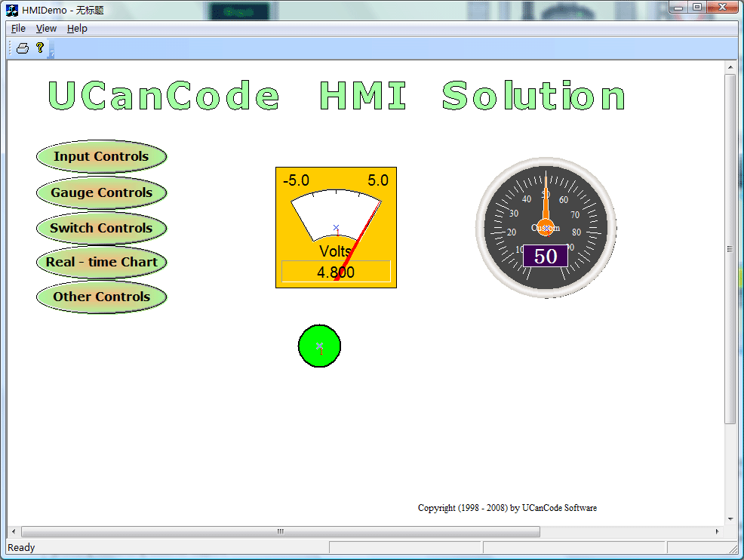Click the yellow Volts meter gauge
Screen dimensions: 744x560
(336, 227)
